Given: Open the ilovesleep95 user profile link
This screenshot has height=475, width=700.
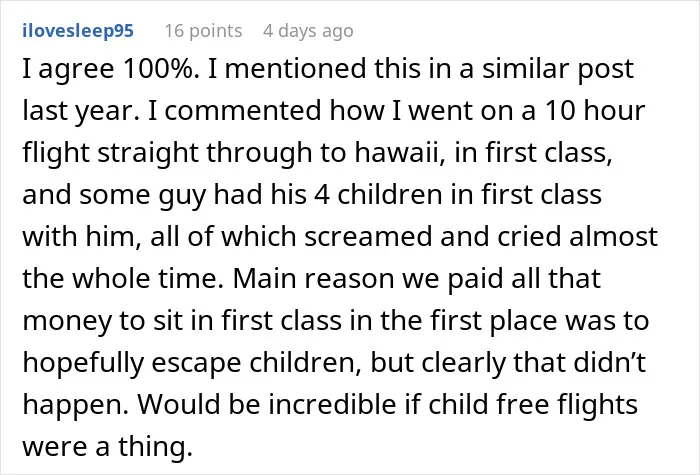Looking at the screenshot, I should click(78, 31).
